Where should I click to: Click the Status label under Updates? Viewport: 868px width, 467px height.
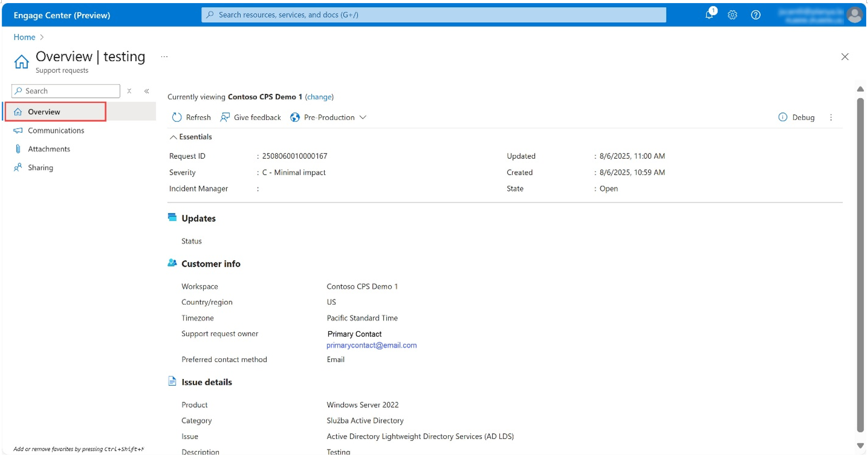tap(191, 241)
